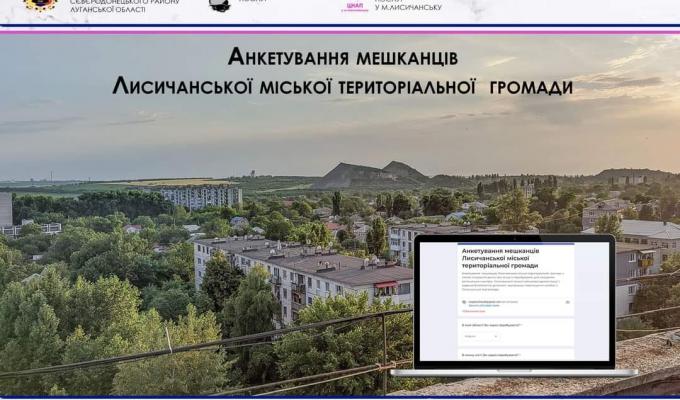Viewport: 680px width, 400px height.
Task: Click the line "Лисичанської міської територіальної громади"
Action: pyautogui.click(x=343, y=86)
